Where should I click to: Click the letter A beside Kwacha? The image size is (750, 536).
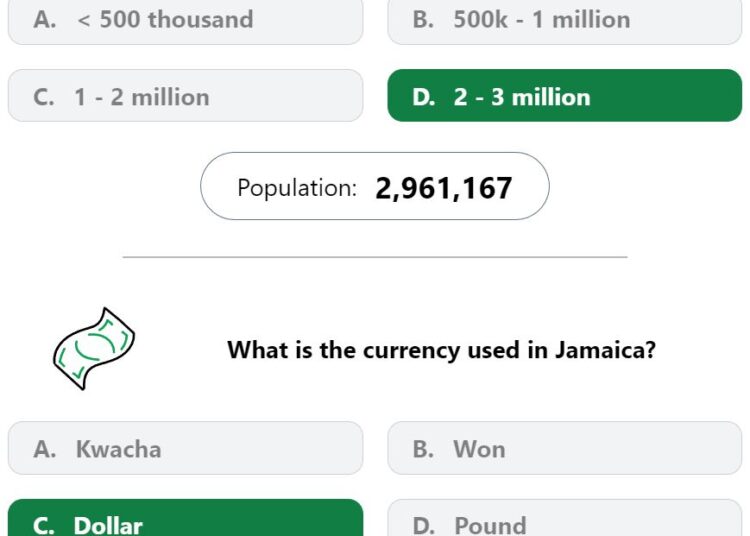45,449
